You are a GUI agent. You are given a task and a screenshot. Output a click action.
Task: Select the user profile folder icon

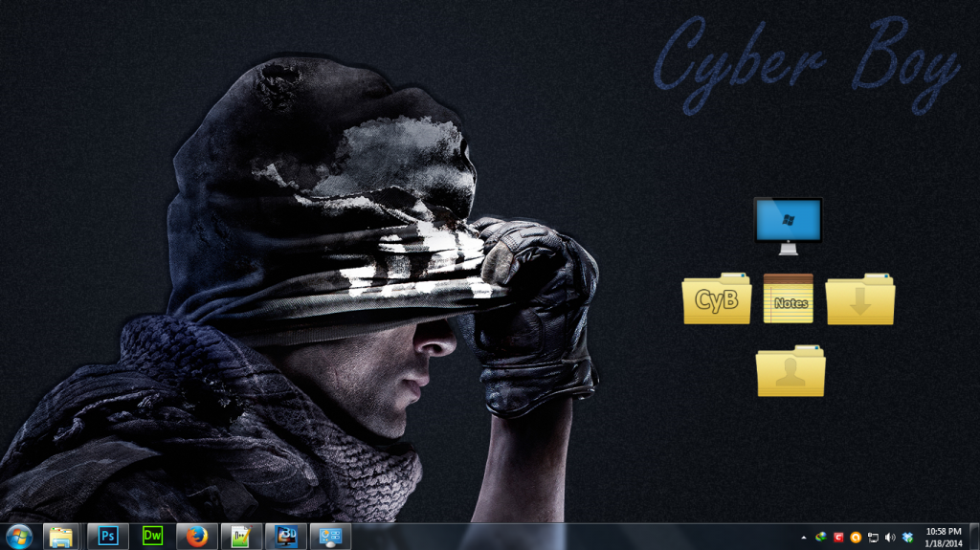[x=791, y=370]
